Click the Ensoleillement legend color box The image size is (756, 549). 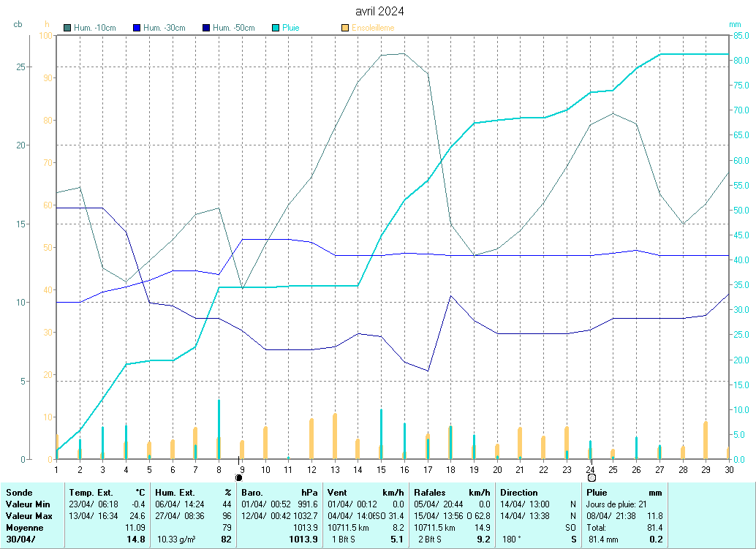345,28
